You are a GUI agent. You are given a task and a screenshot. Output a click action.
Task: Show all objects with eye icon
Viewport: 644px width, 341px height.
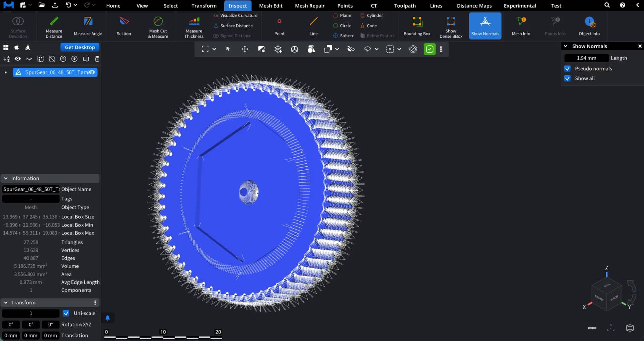(x=18, y=59)
